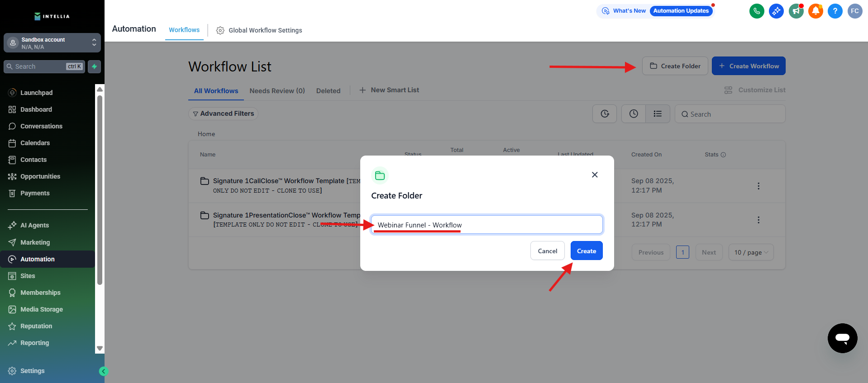Open the notifications bell icon
This screenshot has height=383, width=868.
[816, 11]
